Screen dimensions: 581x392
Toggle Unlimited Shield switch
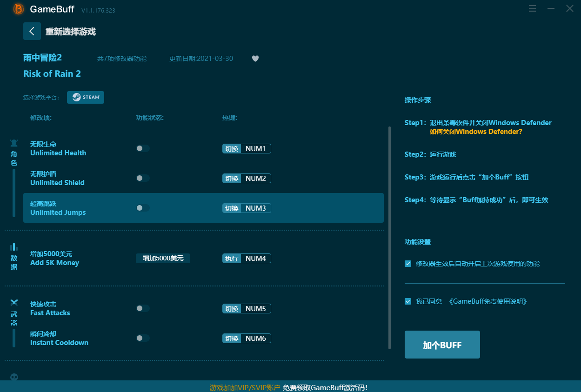(143, 178)
